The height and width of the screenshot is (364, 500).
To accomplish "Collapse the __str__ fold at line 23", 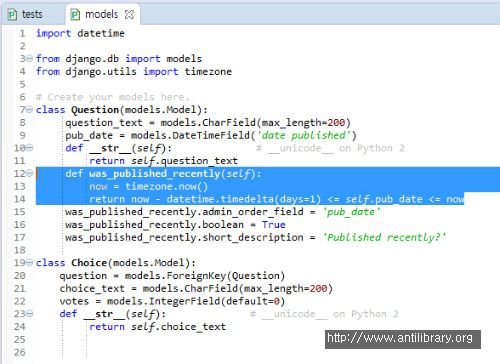I will (30, 313).
